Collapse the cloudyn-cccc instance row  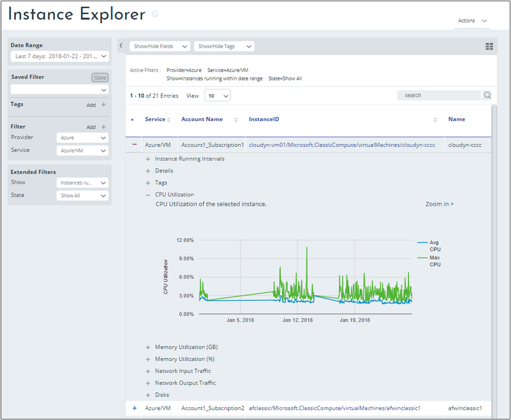tap(134, 144)
